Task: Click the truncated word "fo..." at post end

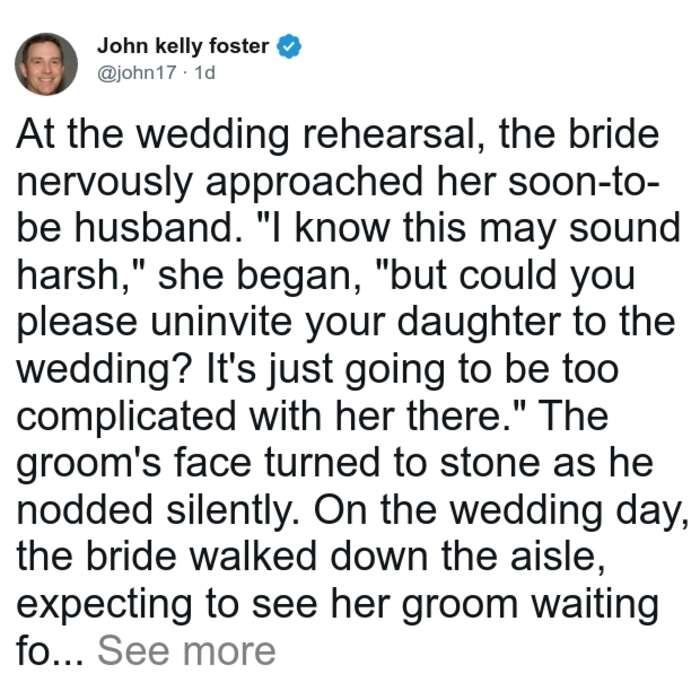Action: [x=50, y=651]
